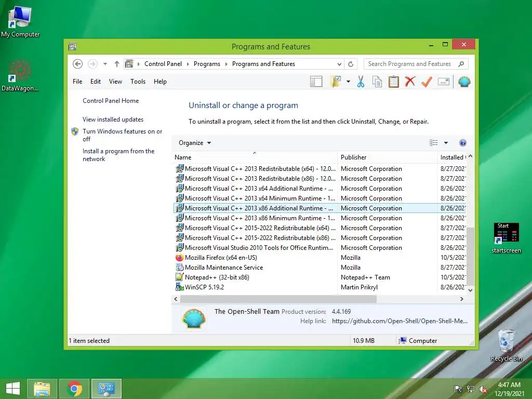Open File Explorer from the taskbar
This screenshot has height=399, width=532.
coord(42,389)
